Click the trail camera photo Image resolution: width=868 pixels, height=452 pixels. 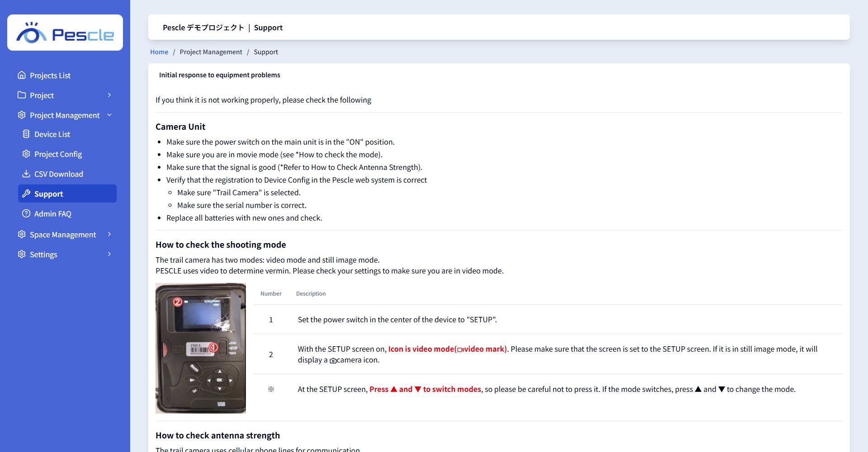click(201, 348)
